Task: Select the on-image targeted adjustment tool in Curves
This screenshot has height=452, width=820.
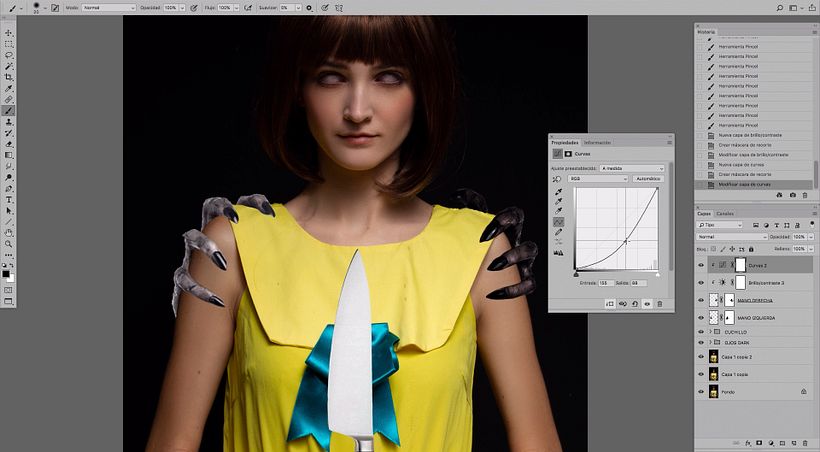Action: [556, 179]
